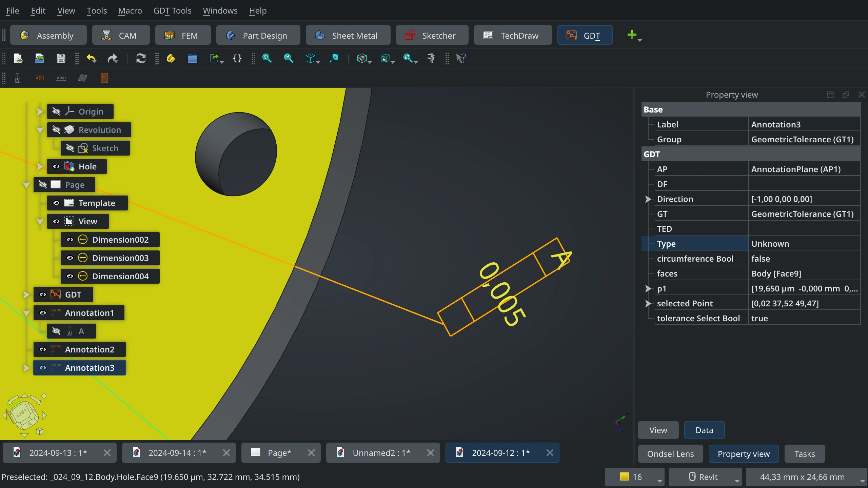Add a workbench with the green plus
868x488 pixels.
tap(632, 35)
